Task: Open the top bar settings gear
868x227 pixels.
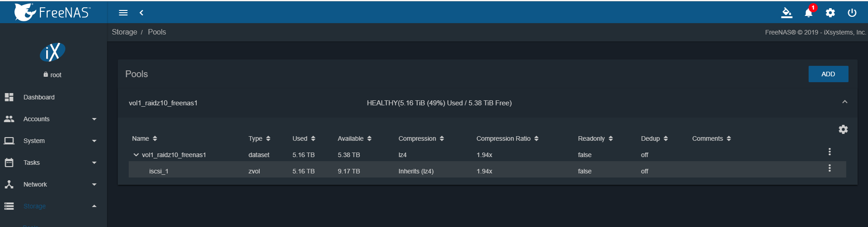Action: coord(830,13)
